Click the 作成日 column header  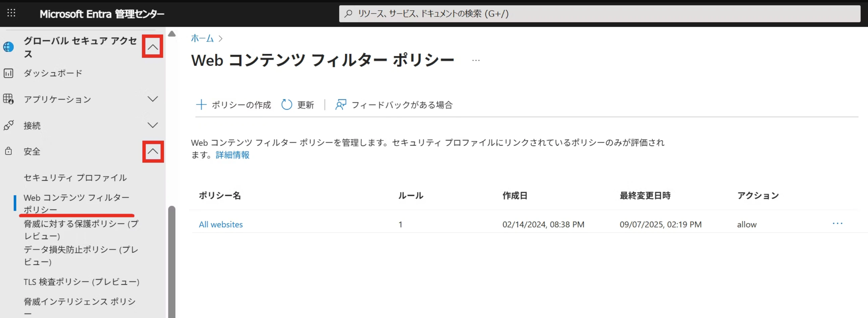click(515, 196)
